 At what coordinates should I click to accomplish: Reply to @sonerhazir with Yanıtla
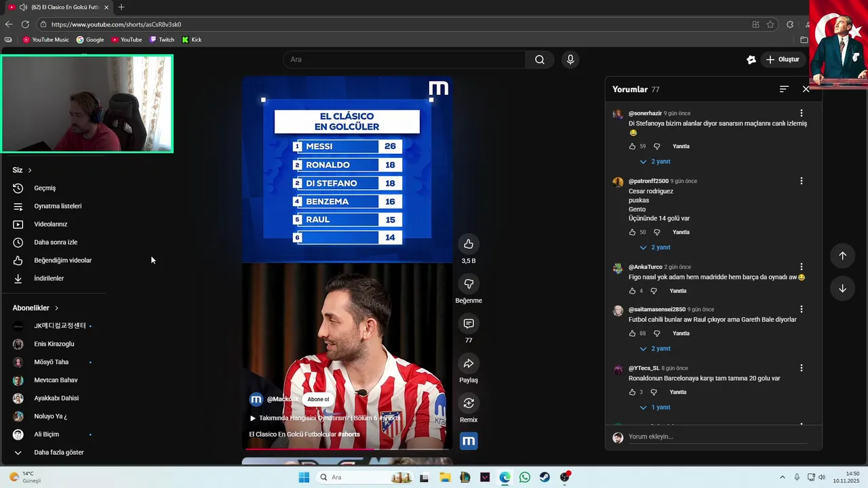(681, 146)
